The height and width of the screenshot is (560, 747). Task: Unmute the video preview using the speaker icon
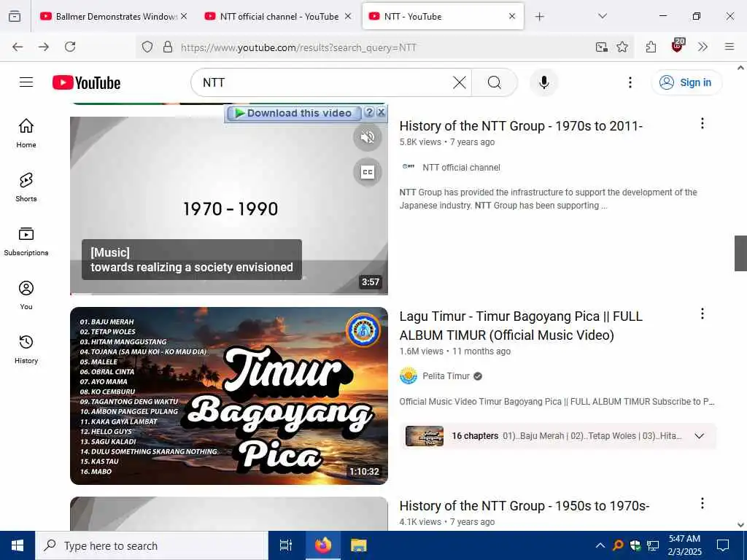click(x=368, y=138)
